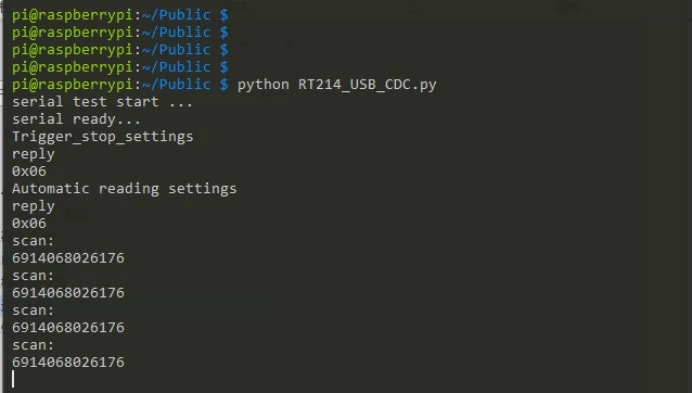Click the second "scan:" label

33,275
